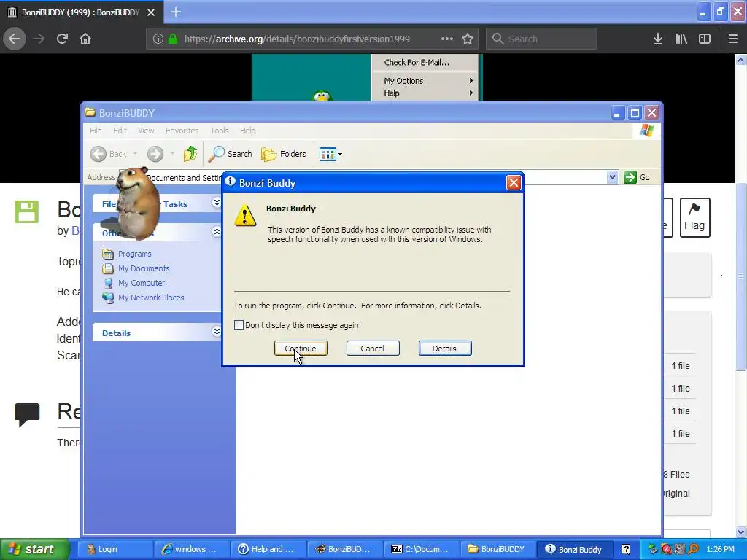Viewport: 747px width, 560px height.
Task: Close the BonziBUDDY (1999) browser tab
Action: (x=151, y=12)
